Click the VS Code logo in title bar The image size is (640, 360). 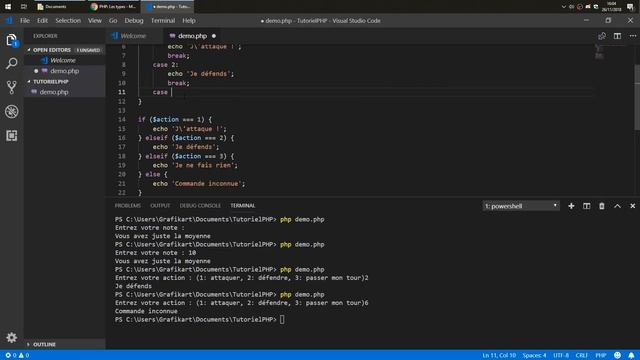pos(9,20)
